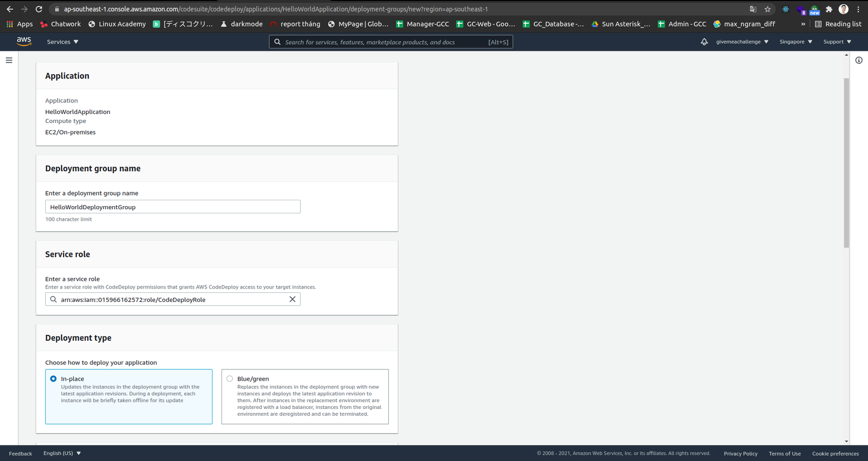Viewport: 868px width, 461px height.
Task: Clear the service role with the X icon
Action: point(292,299)
